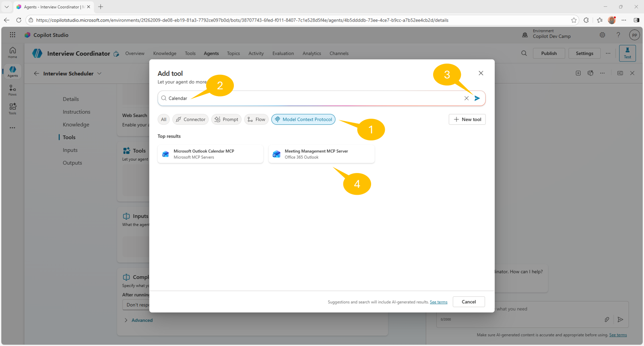Open the Evaluation tab
Screen dimensions: 644x346
[x=283, y=53]
